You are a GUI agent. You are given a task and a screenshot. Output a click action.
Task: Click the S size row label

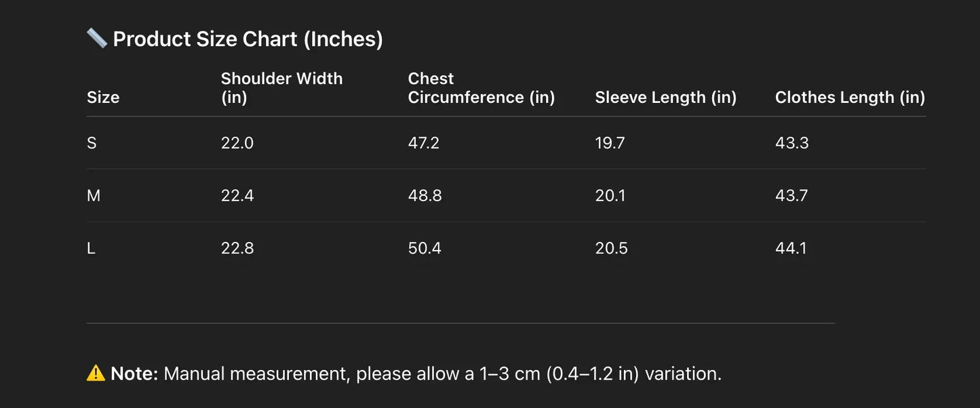(92, 143)
